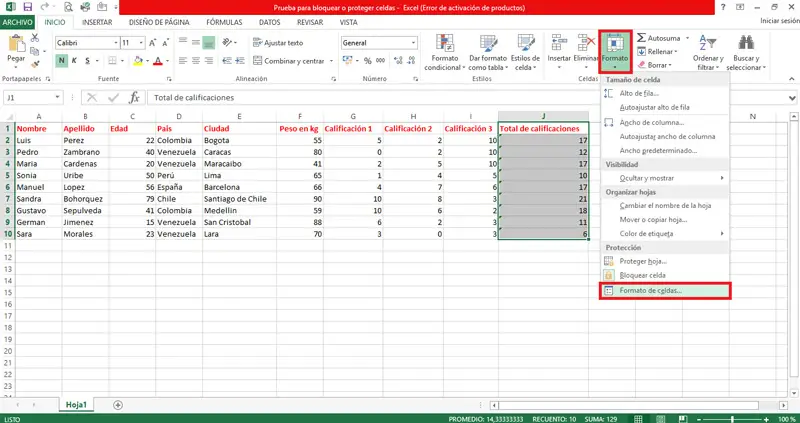Switch to the INSERTAR tab
Image resolution: width=800 pixels, height=423 pixels.
(97, 22)
